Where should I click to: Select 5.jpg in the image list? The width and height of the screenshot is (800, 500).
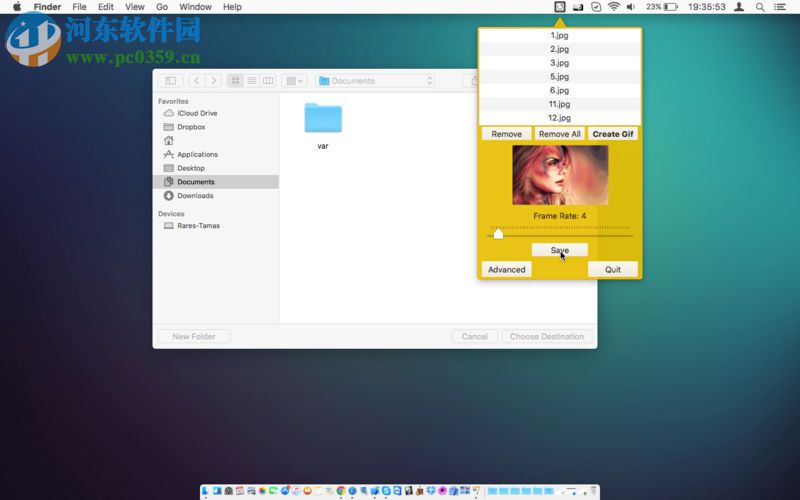(x=560, y=77)
